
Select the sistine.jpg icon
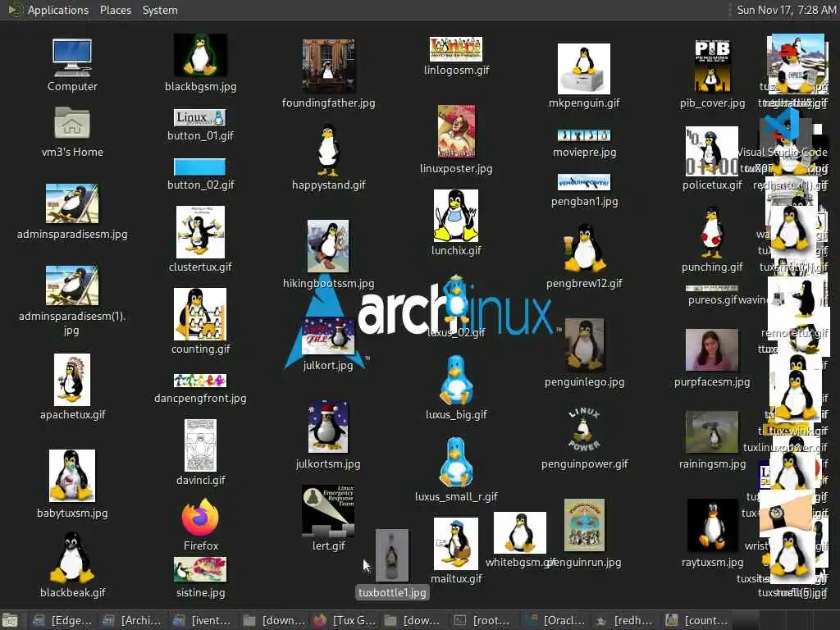200,570
